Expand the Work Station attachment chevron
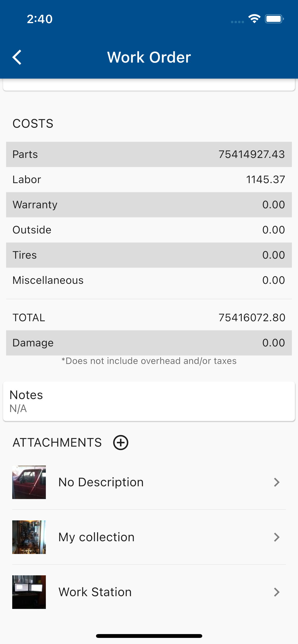Screen dimensions: 298x644 pos(277,592)
